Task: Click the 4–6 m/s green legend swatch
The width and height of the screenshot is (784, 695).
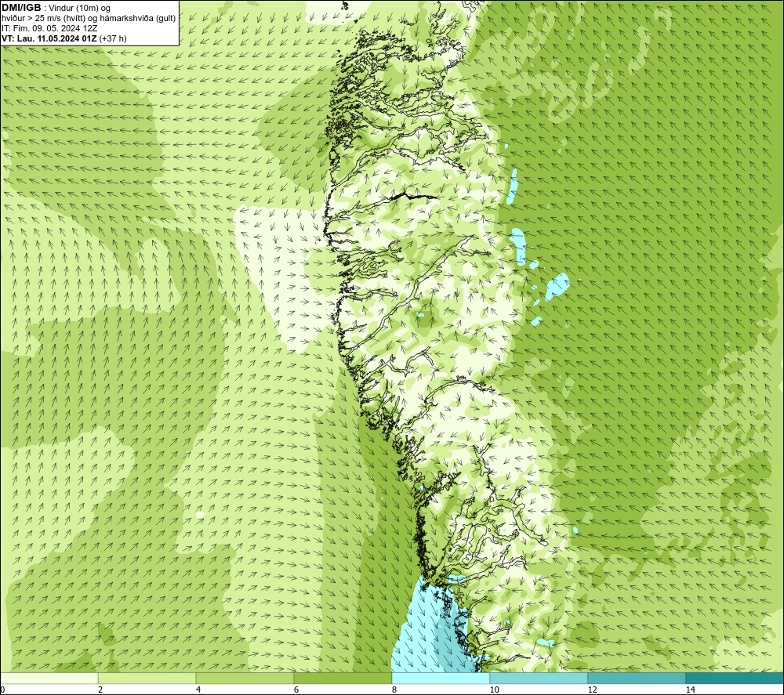Action: [x=245, y=678]
